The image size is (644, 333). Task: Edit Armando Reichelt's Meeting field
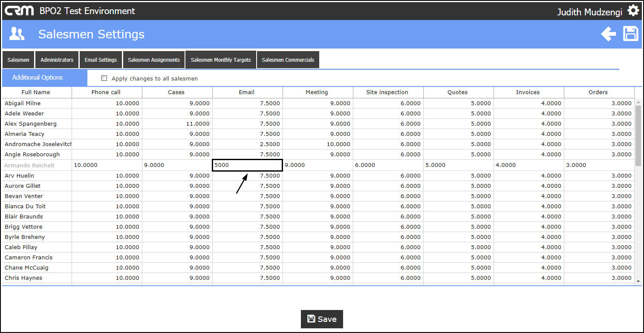[x=318, y=165]
